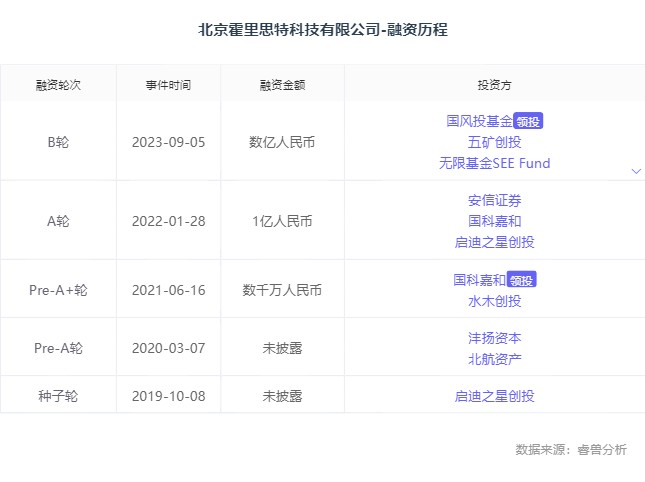Open 北航资产 investor link
Screen dimensions: 645x482
click(x=494, y=359)
